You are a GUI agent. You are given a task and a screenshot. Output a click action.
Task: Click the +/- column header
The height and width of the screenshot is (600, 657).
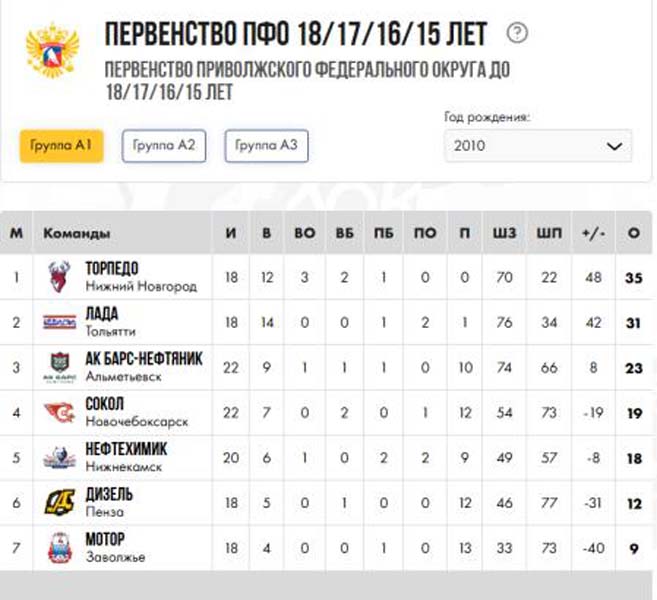[592, 233]
